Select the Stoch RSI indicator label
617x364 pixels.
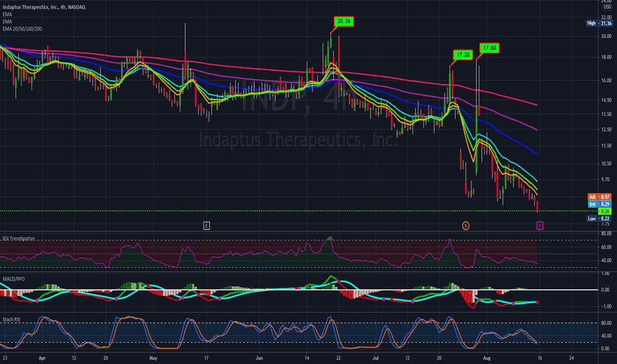11,320
